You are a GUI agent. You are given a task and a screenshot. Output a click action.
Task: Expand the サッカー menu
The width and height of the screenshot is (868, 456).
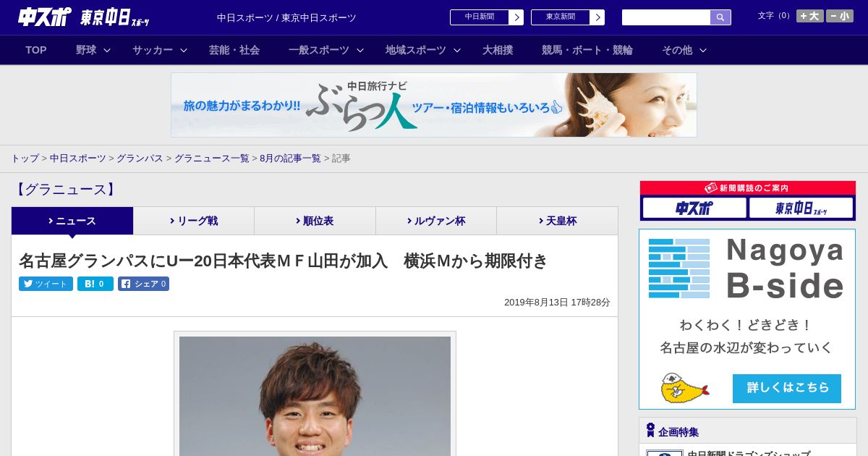[x=160, y=50]
